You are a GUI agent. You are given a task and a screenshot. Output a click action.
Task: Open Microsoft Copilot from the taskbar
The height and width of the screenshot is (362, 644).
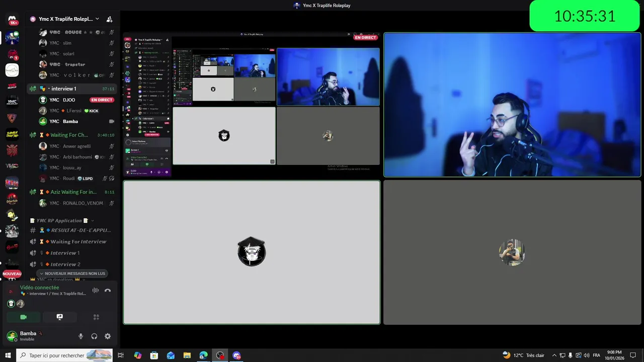click(137, 355)
